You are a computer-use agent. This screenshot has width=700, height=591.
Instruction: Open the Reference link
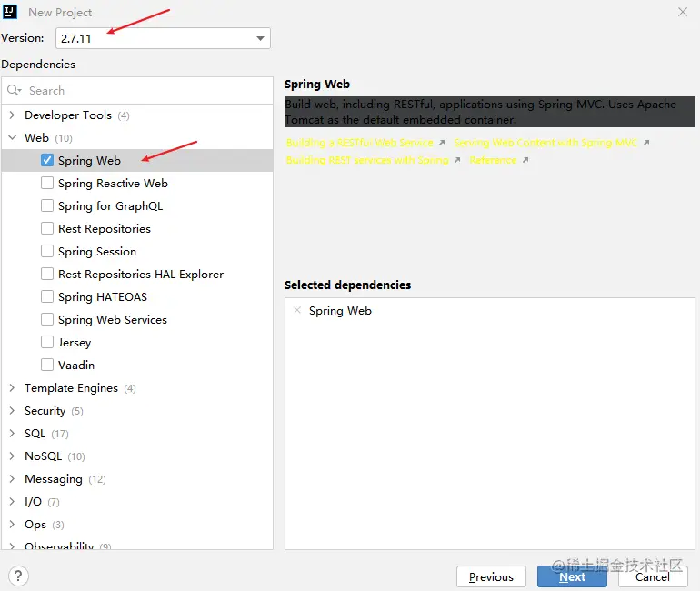(493, 160)
